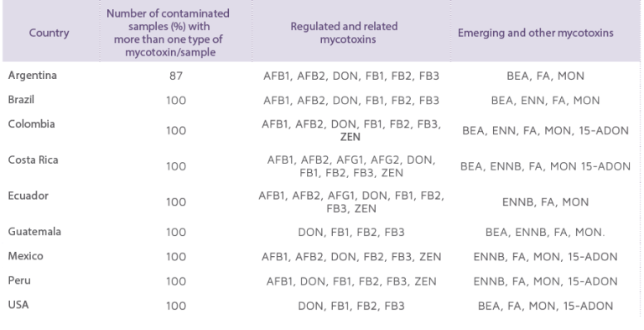This screenshot has width=644, height=330.
Task: Click the bold ZEN text in Colombia row
Action: click(x=351, y=137)
